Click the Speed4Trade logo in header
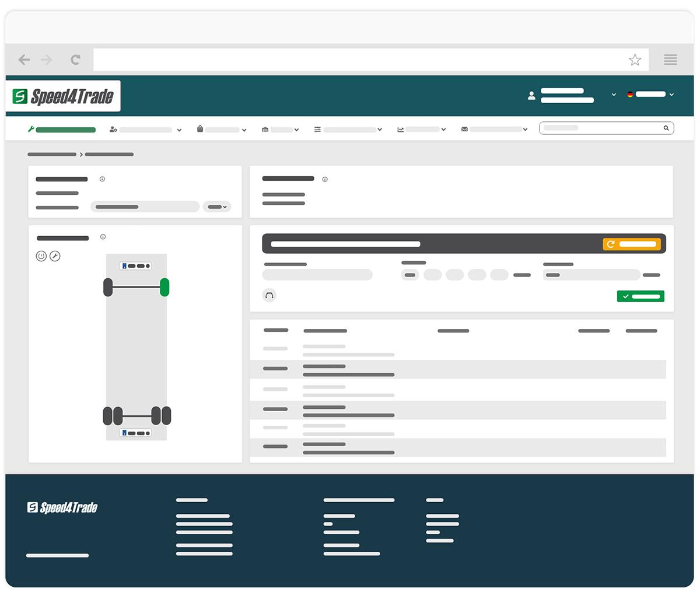The height and width of the screenshot is (599, 700). tap(64, 96)
